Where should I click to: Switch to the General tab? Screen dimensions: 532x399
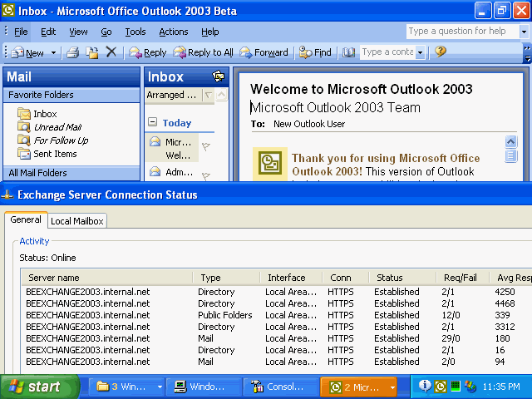click(26, 219)
